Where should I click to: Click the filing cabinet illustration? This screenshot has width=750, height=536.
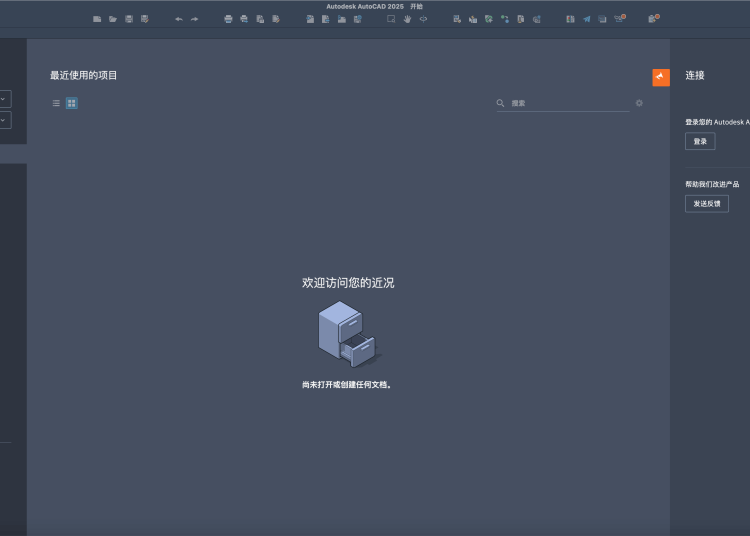[346, 334]
